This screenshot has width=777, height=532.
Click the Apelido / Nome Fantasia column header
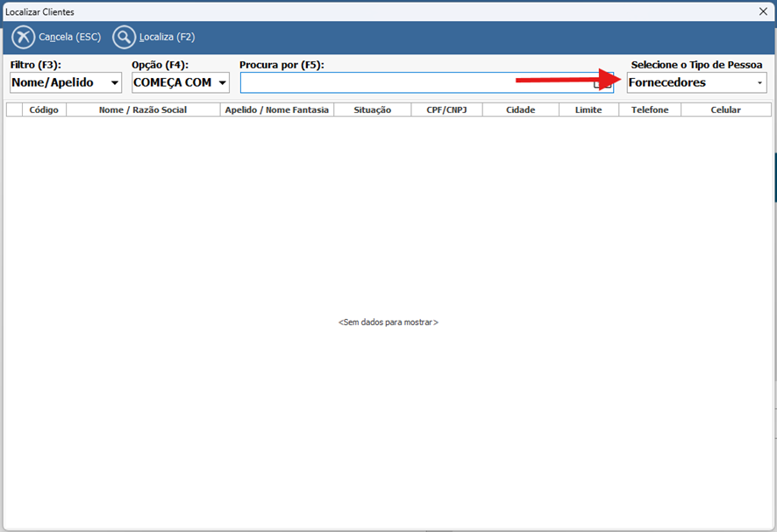click(x=277, y=110)
